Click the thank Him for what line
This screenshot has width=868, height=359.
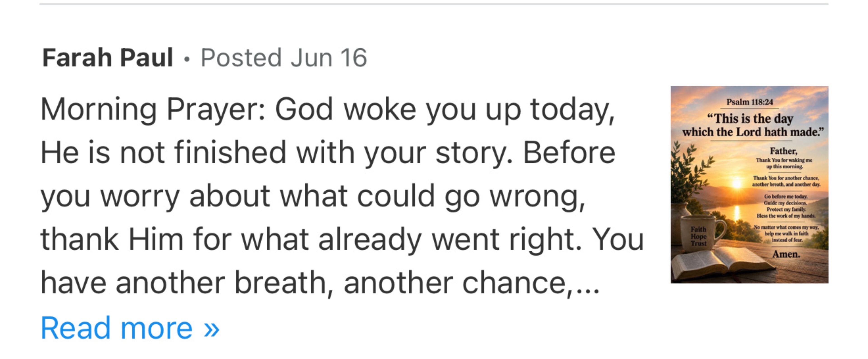342,239
